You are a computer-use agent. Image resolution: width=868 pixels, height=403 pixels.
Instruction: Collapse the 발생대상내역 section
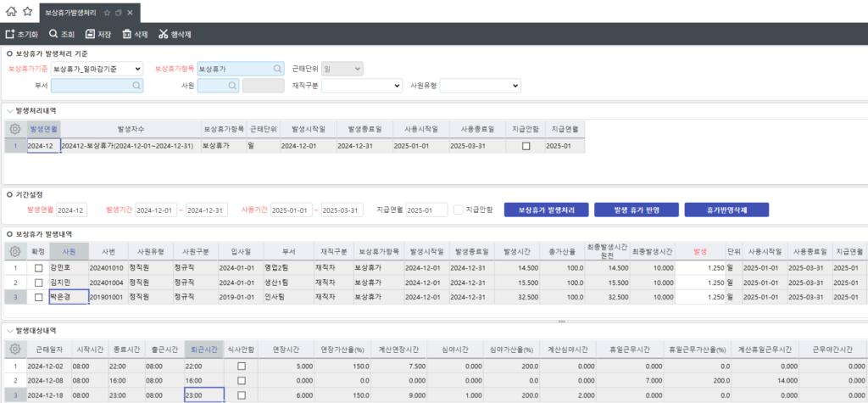pos(10,330)
